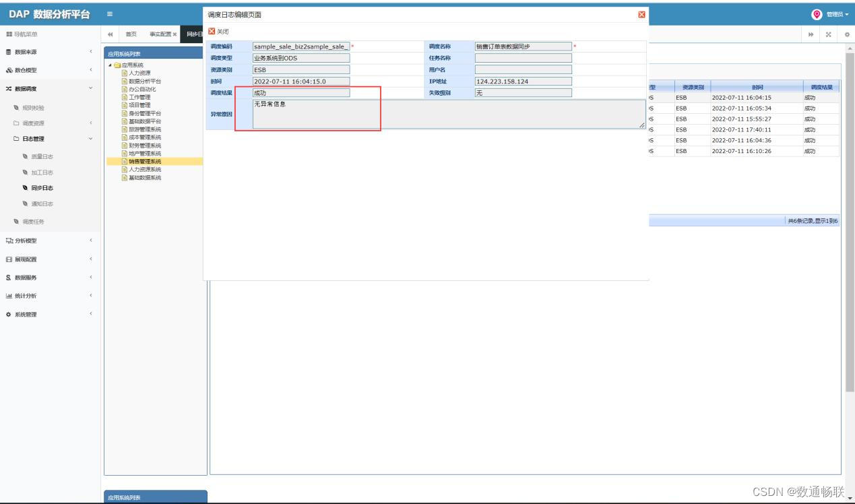
Task: Click the empty 用户名 field
Action: tap(524, 69)
